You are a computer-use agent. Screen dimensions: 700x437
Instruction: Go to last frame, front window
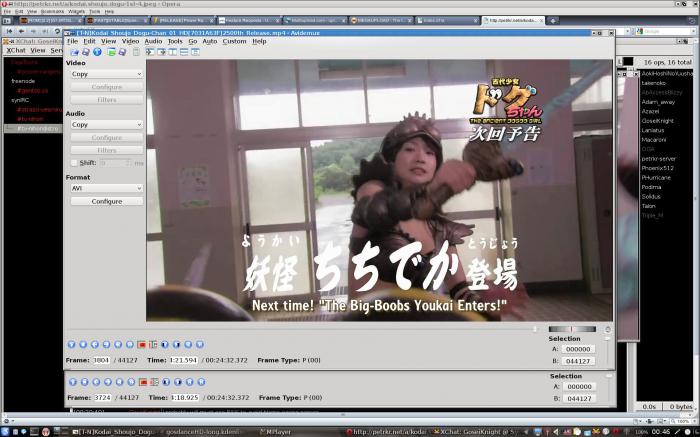coord(200,345)
